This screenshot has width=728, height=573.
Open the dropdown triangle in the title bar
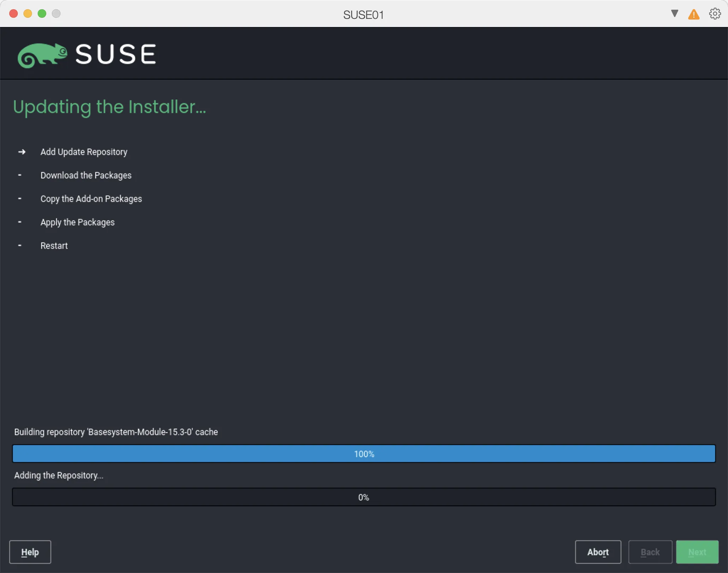[x=674, y=14]
